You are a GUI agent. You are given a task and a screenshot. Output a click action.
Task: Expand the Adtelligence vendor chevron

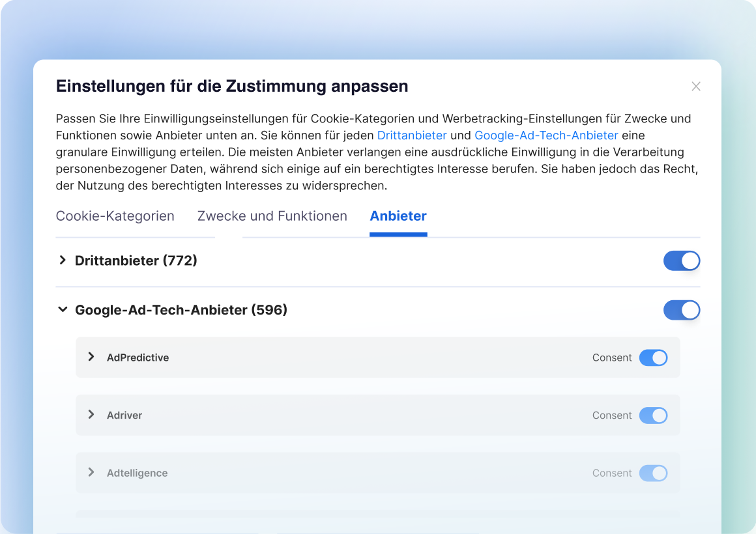point(91,473)
